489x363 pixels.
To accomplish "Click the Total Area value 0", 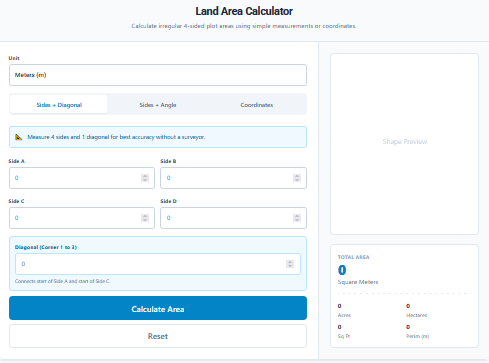I will pyautogui.click(x=342, y=270).
